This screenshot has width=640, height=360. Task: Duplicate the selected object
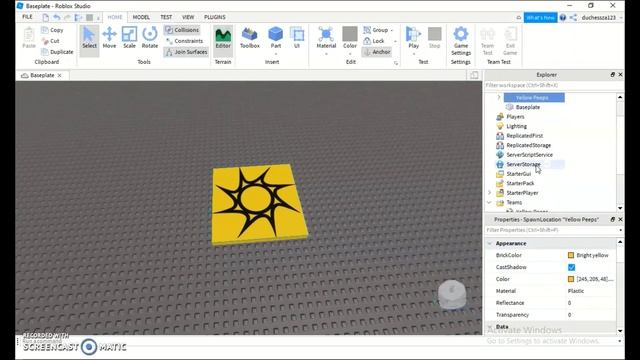(57, 52)
